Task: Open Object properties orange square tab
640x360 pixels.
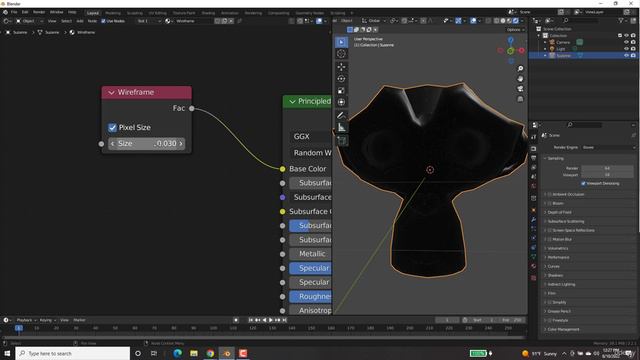Action: click(534, 210)
